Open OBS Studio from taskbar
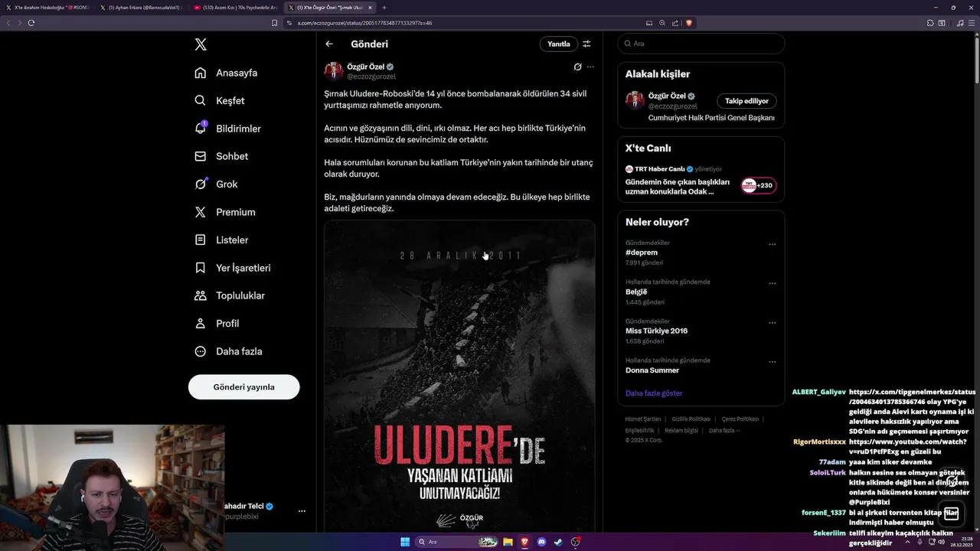The image size is (980, 551). 575,542
